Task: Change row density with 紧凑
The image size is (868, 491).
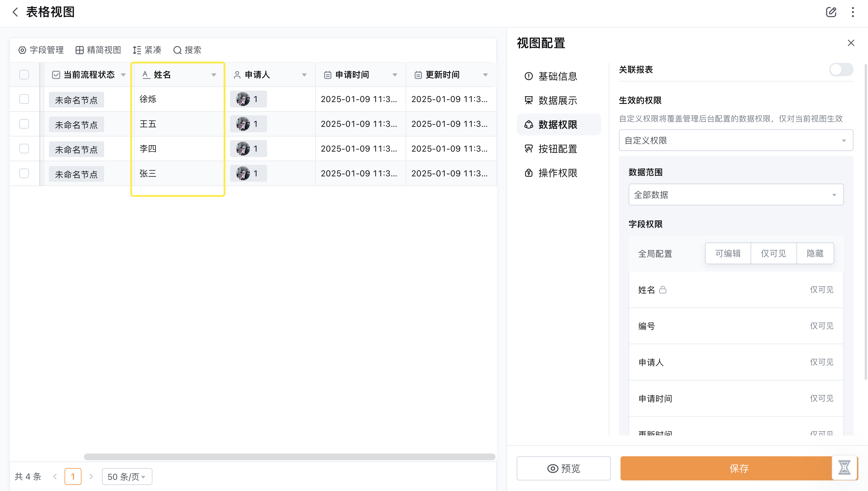Action: pos(147,50)
